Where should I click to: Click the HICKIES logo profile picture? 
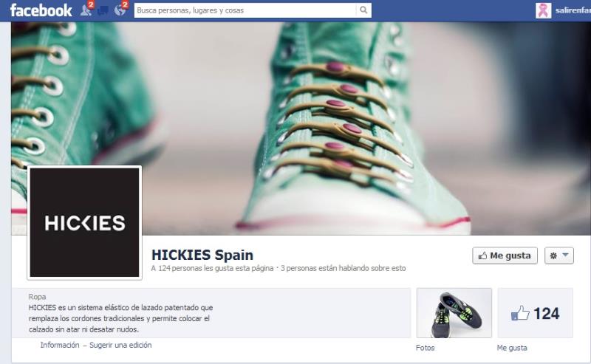pos(84,223)
